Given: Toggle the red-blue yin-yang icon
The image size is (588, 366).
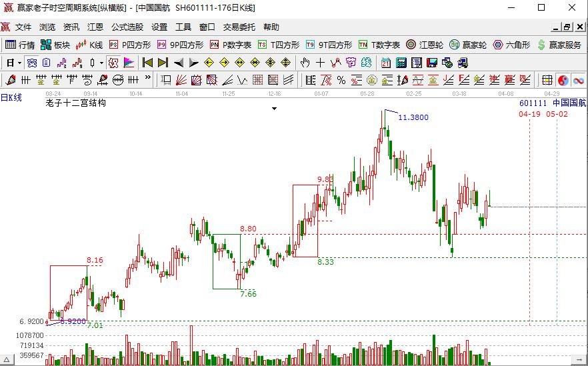Looking at the screenshot, I should pos(563,80).
